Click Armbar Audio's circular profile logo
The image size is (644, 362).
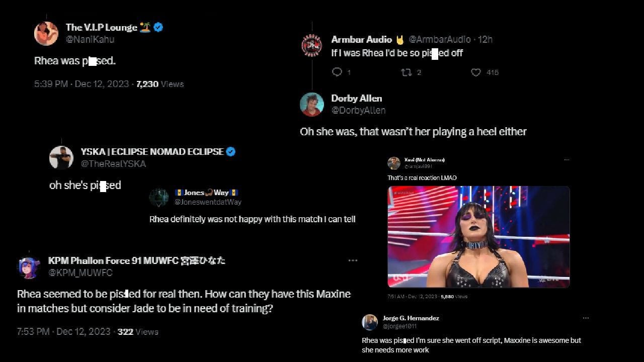[312, 45]
